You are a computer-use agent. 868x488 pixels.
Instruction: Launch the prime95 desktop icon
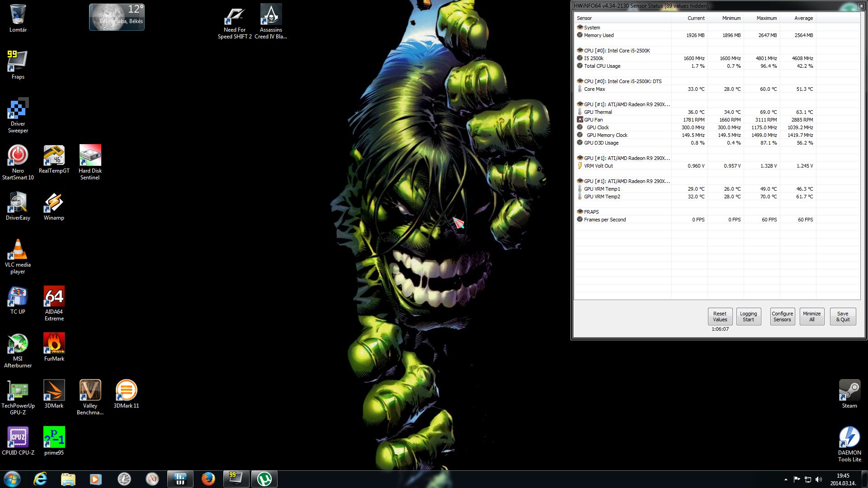(54, 441)
